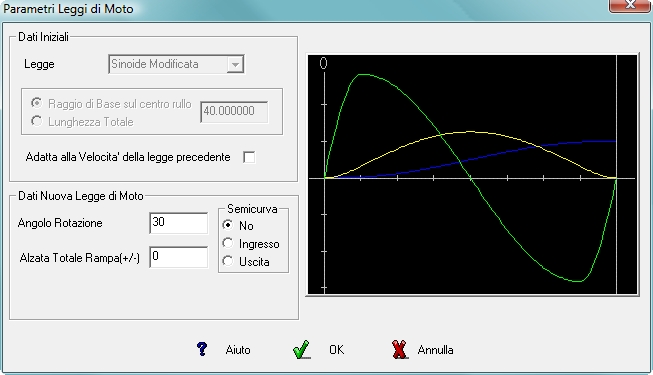
Task: Click the Aiuto help button label
Action: [x=238, y=350]
